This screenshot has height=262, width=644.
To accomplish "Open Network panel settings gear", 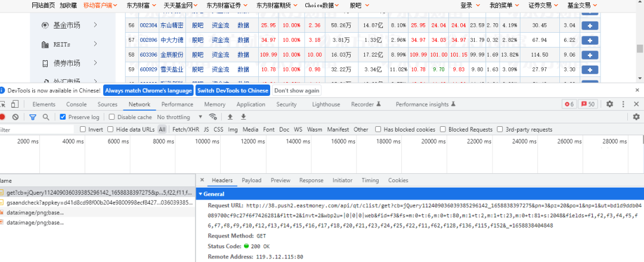I will 636,117.
